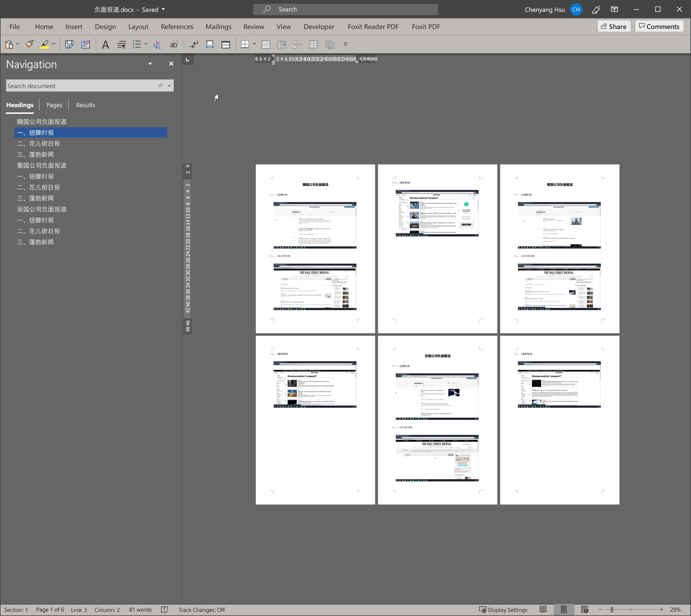Apply yellow text highlight color
Viewport: 691px width, 616px height.
[44, 44]
